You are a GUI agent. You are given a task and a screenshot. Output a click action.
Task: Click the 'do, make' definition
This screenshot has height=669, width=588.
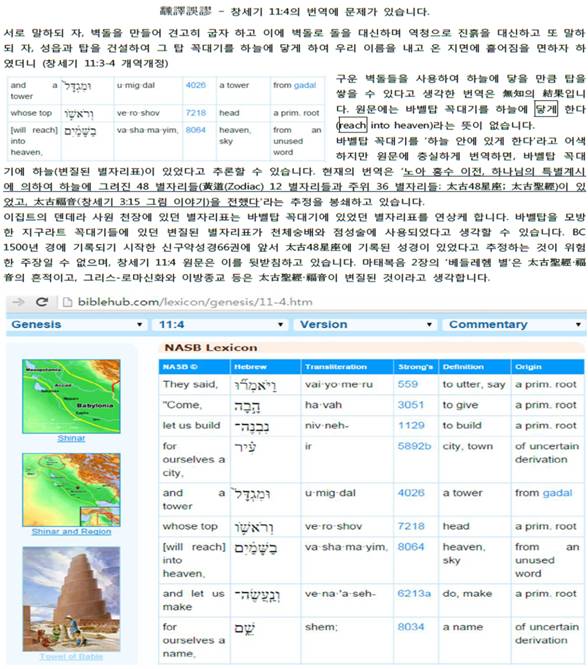pyautogui.click(x=467, y=594)
